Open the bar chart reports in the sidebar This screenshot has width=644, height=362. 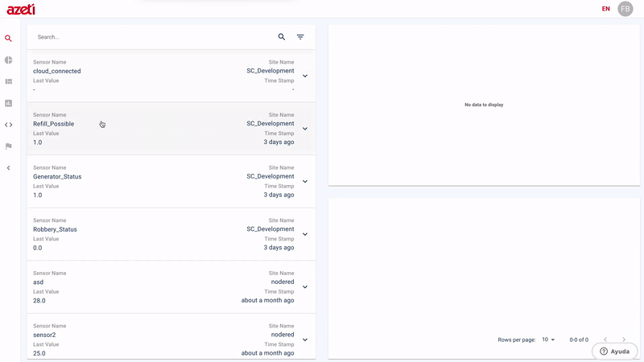pos(9,103)
